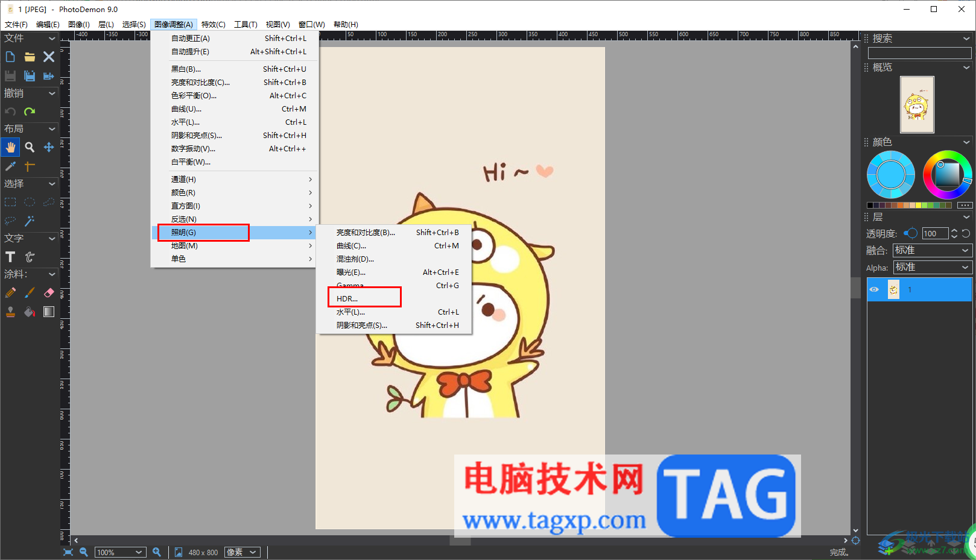Collapse the 布局 tool section
Screen dimensions: 976x560
52,129
